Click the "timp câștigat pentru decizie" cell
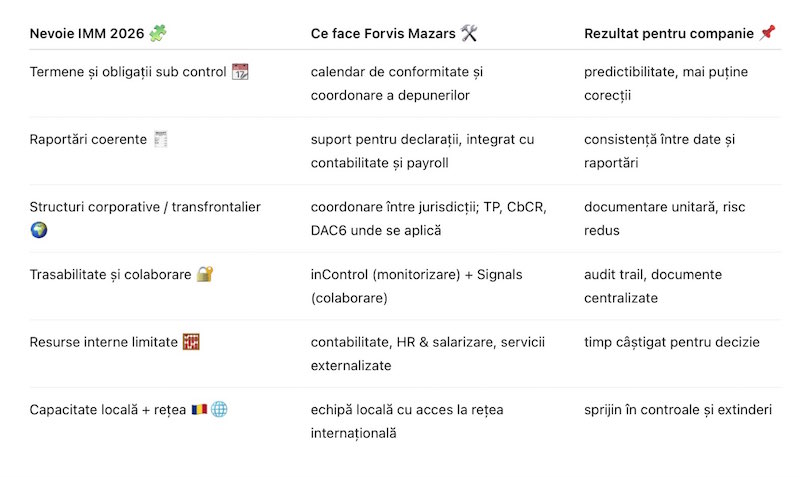Viewport: 800px width, 477px height. coord(672,342)
